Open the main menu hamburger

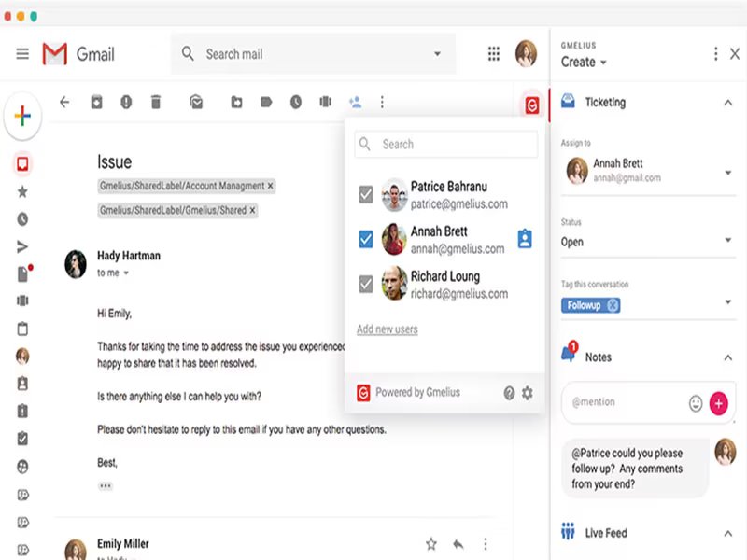click(22, 53)
